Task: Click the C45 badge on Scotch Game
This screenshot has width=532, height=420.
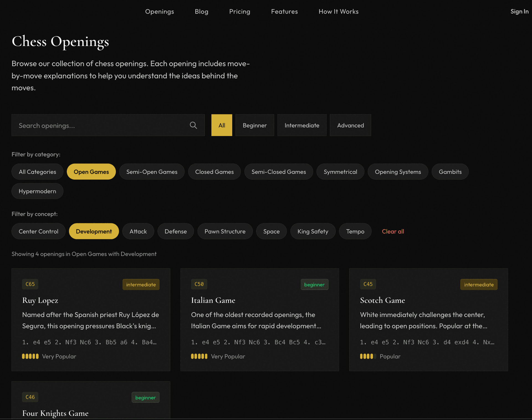Action: click(368, 284)
